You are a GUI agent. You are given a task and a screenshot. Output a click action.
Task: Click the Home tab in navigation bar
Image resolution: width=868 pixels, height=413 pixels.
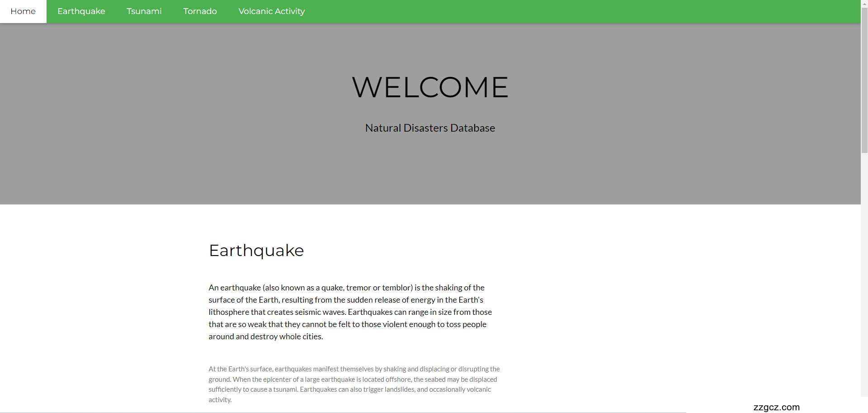coord(23,11)
